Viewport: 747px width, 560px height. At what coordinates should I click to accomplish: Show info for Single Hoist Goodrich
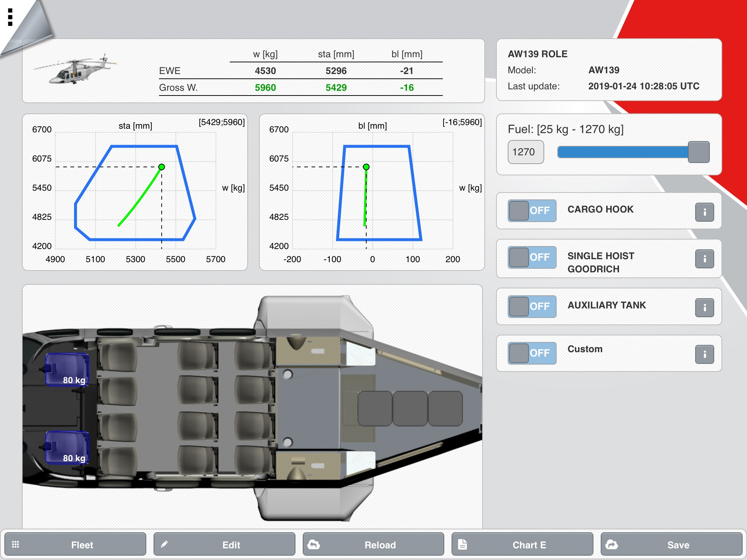pos(704,259)
